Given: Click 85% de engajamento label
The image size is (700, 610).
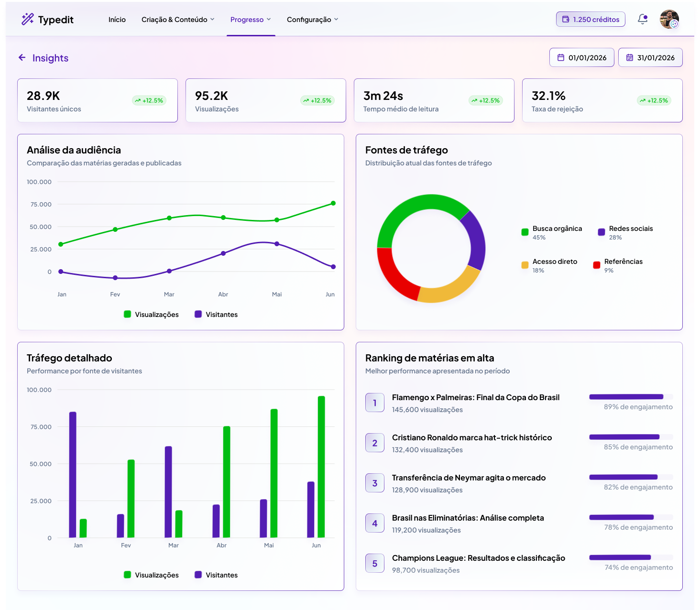Looking at the screenshot, I should (x=638, y=447).
